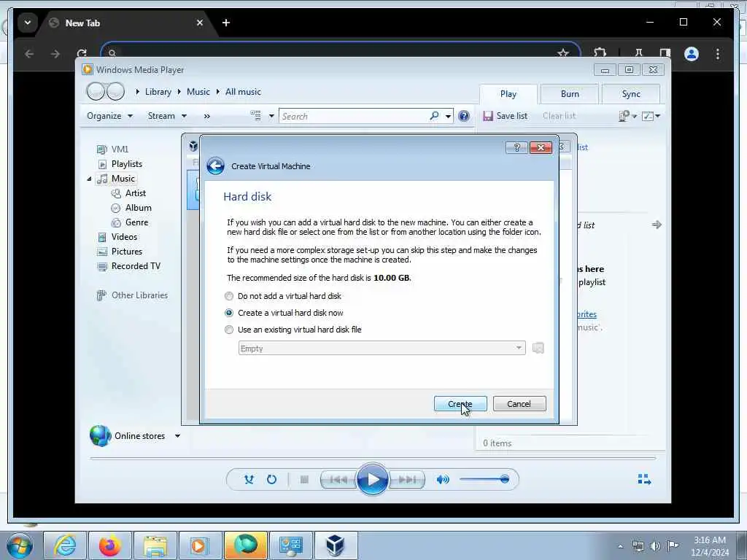
Task: Click Library in the breadcrumb
Action: point(158,92)
